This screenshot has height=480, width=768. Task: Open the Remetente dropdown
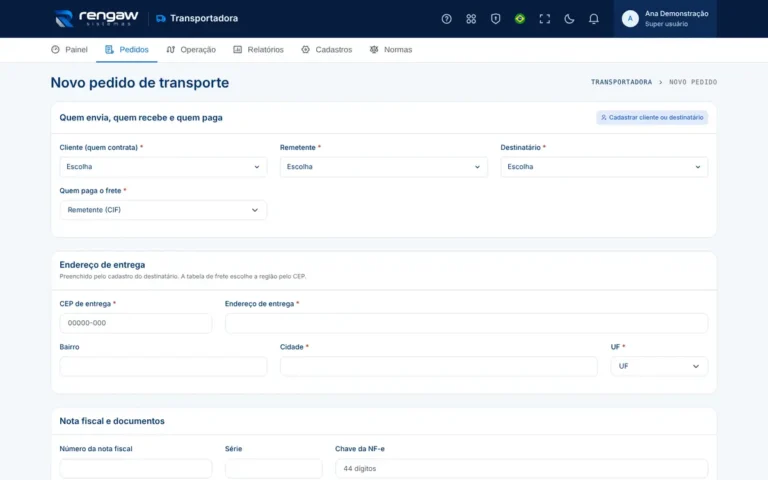pos(384,167)
